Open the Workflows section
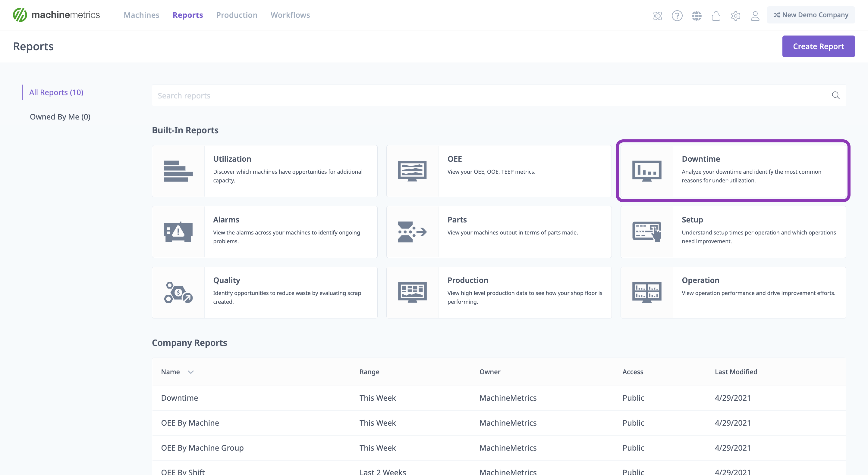Screen dimensions: 868x475 tap(290, 15)
